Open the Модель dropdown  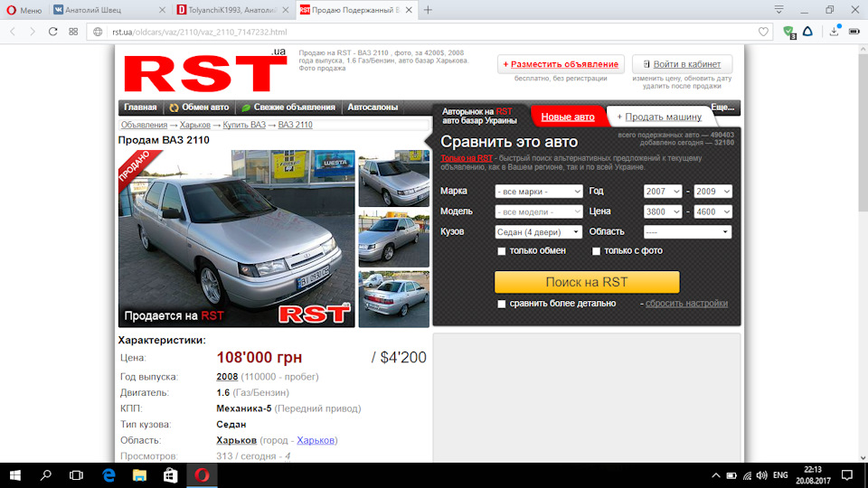coord(539,211)
